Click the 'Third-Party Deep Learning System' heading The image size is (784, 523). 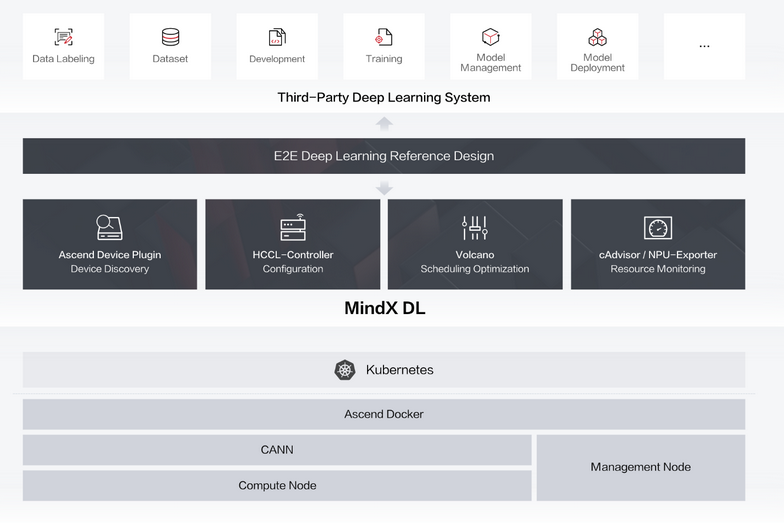click(384, 97)
